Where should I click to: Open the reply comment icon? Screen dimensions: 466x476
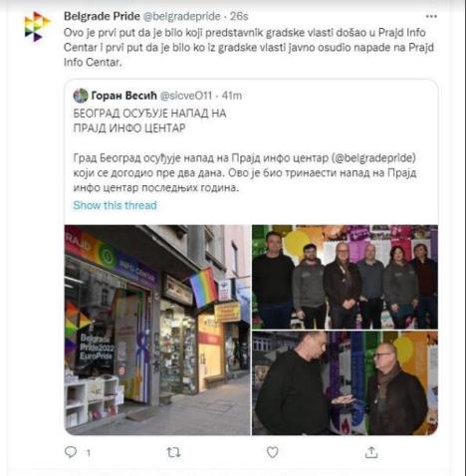(71, 452)
